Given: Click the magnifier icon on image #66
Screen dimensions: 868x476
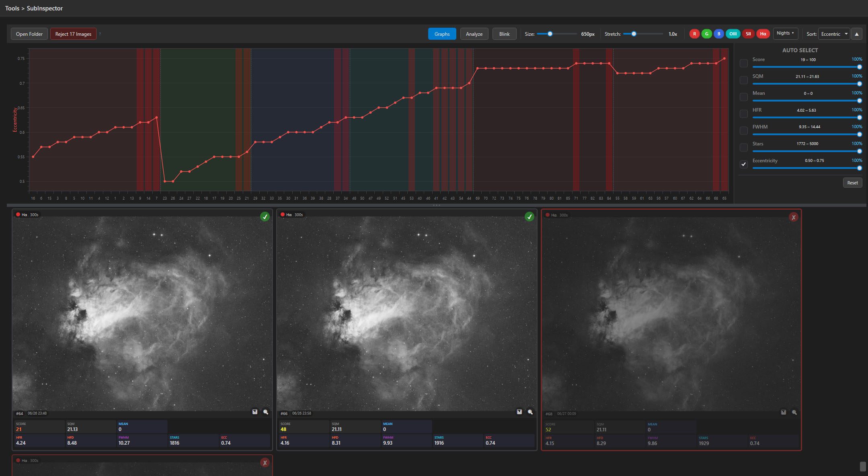Looking at the screenshot, I should pos(530,412).
